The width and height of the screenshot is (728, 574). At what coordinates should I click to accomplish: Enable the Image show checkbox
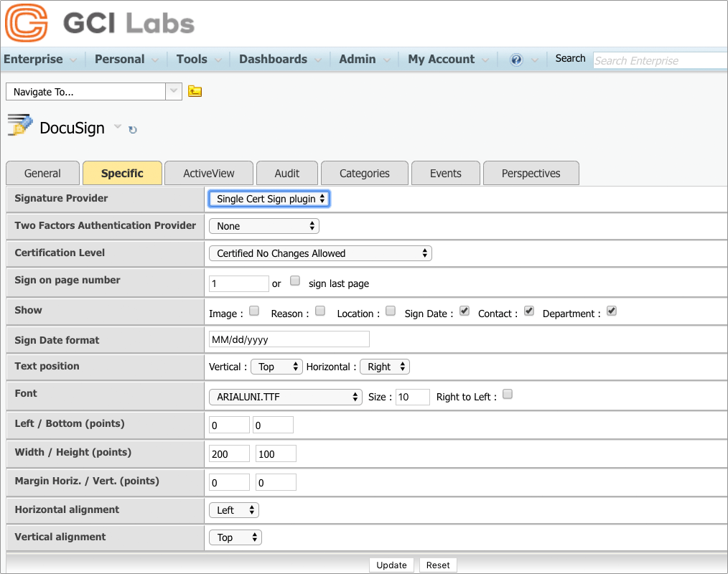coord(254,311)
